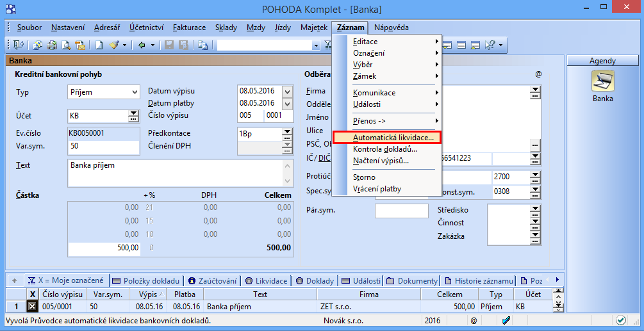Click the plain table view toolbar icon
The width and height of the screenshot is (644, 331).
461,45
